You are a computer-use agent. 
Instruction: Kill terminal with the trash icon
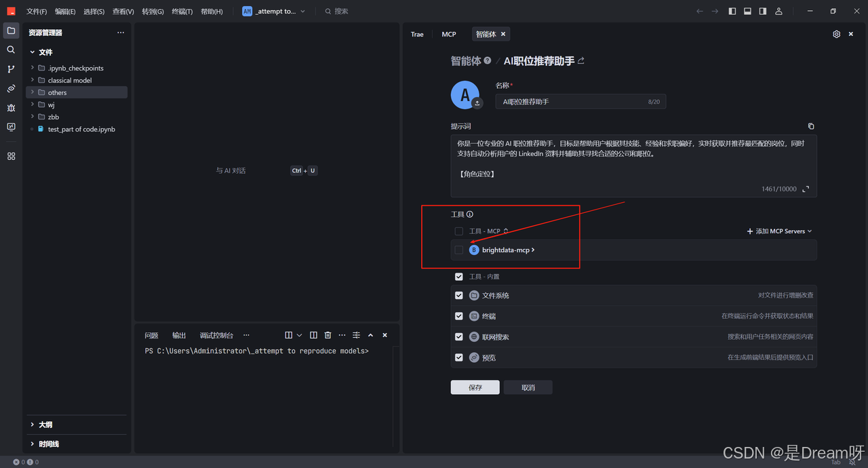click(328, 335)
